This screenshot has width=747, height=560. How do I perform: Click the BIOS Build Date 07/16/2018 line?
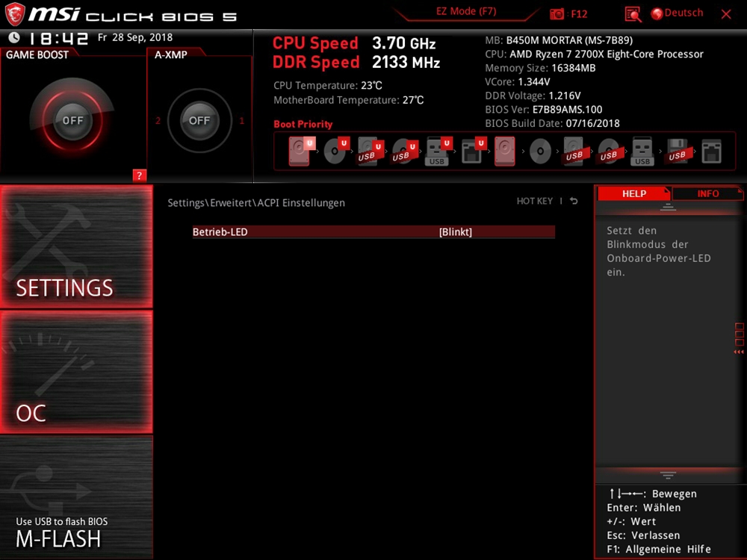[552, 123]
